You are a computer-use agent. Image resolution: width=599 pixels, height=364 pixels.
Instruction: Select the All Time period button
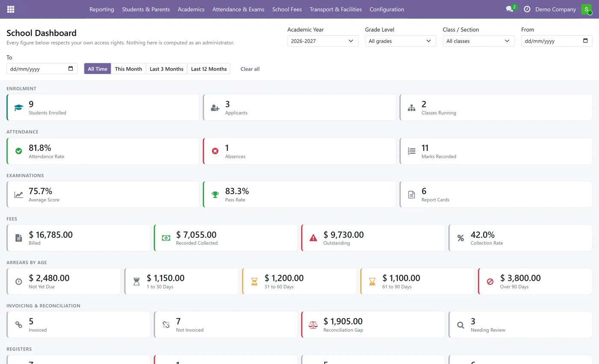[98, 69]
